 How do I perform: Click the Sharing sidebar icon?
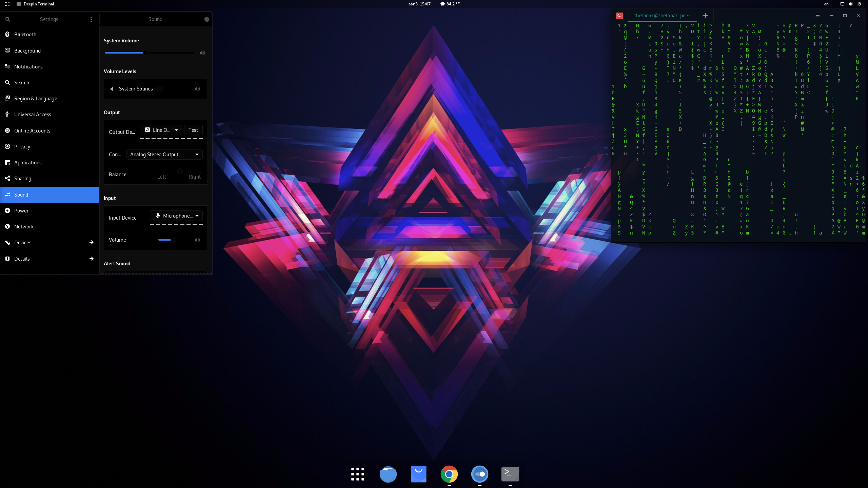[x=7, y=178]
